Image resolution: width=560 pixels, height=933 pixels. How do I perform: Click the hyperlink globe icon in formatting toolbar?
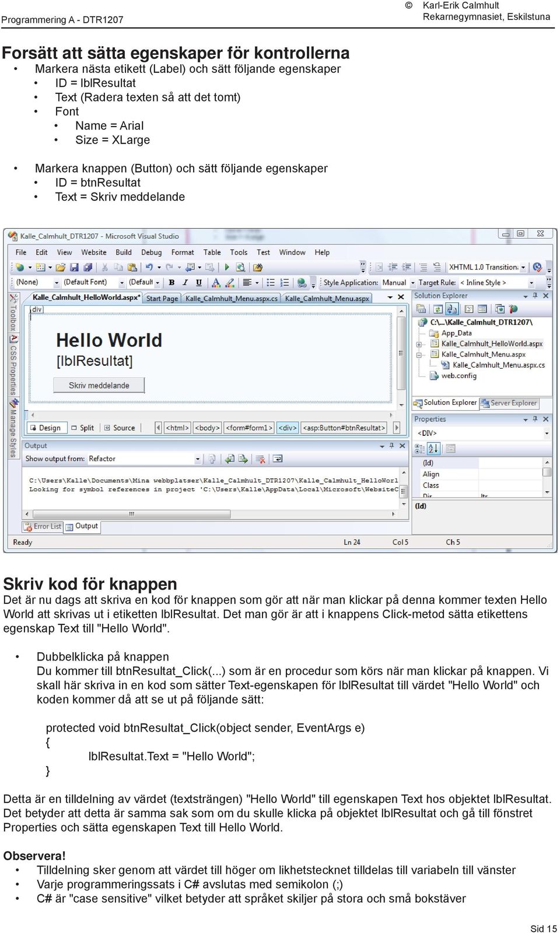coord(302,282)
